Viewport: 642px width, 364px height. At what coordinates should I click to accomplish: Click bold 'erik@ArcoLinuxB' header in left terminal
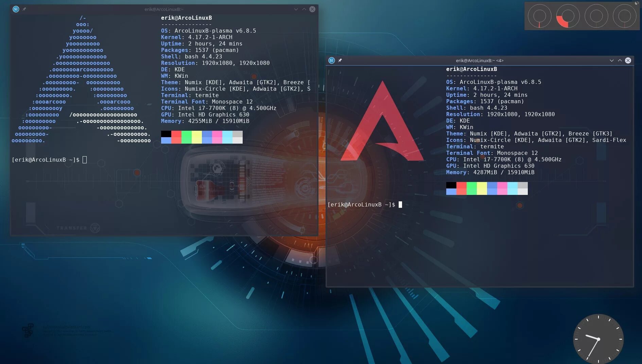tap(186, 18)
